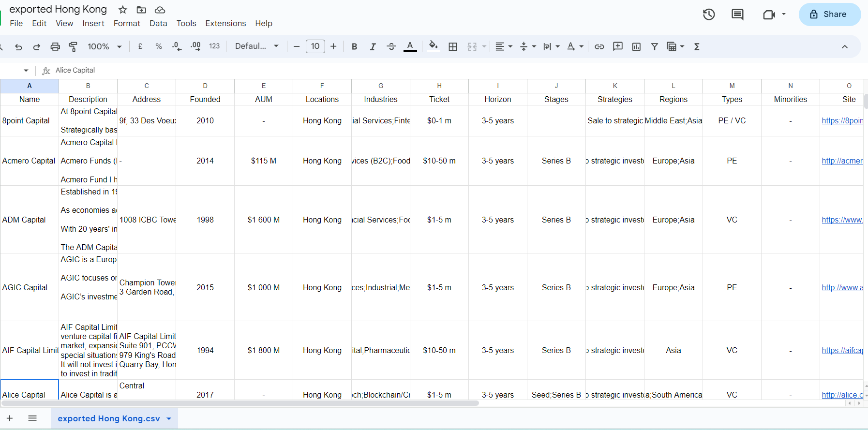Open the AIF Capital site link
Image resolution: width=868 pixels, height=430 pixels.
(842, 350)
